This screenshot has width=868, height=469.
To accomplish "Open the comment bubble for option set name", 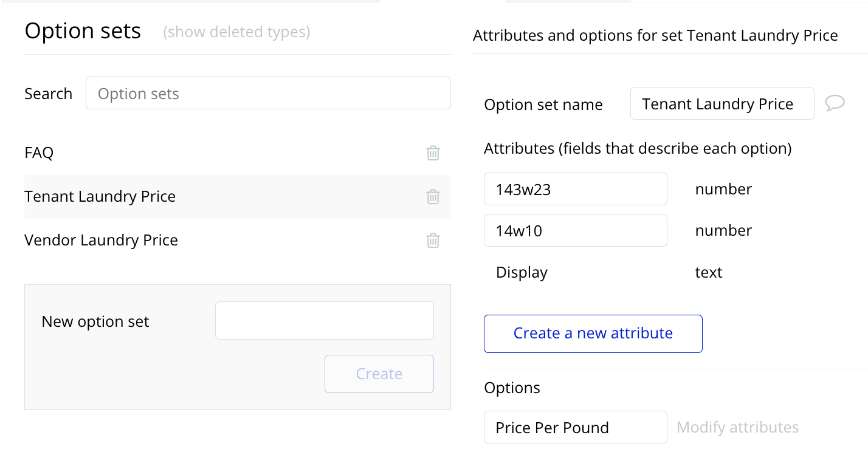I will click(x=835, y=104).
